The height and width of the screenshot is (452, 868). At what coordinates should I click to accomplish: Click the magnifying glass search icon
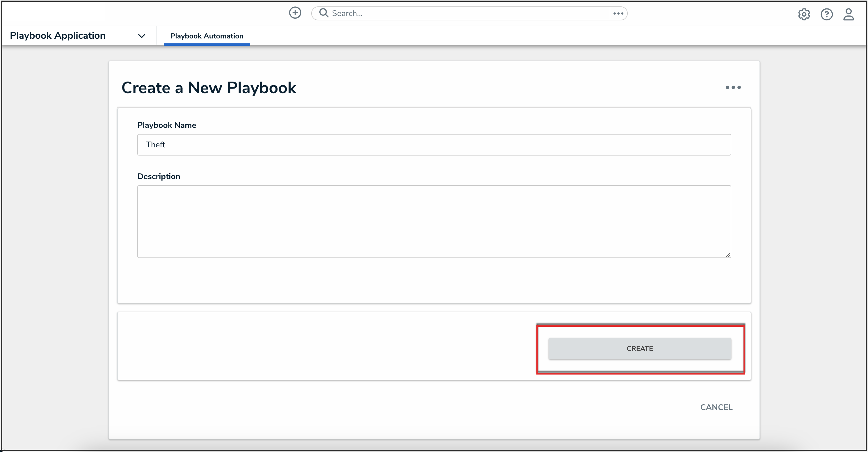coord(323,13)
